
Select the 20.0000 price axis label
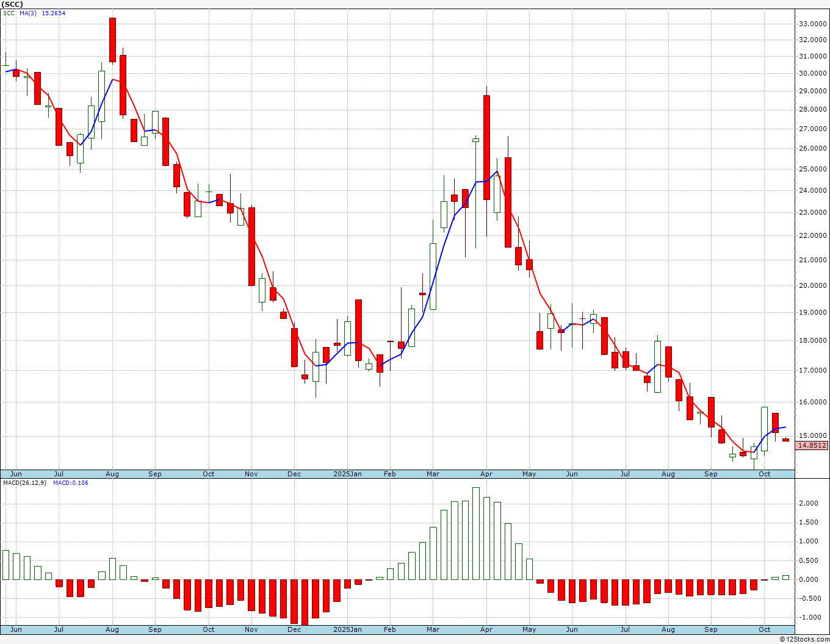pyautogui.click(x=812, y=285)
